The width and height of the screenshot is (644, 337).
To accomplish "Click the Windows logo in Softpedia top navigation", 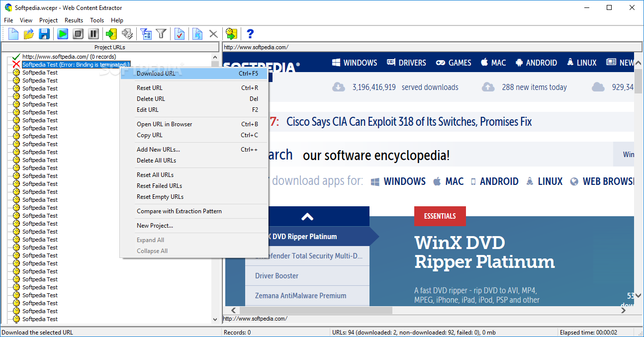I will [336, 63].
